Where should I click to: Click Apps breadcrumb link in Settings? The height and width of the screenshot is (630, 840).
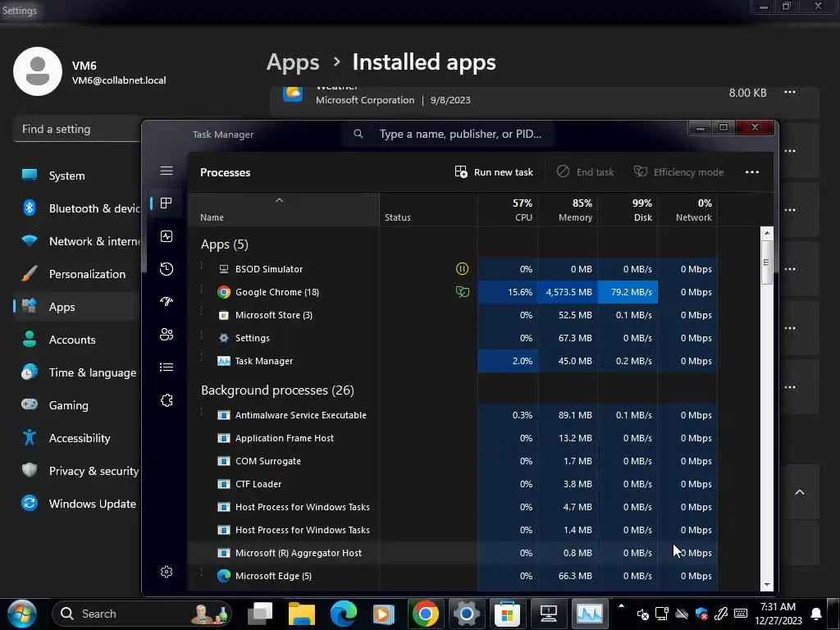(x=293, y=62)
